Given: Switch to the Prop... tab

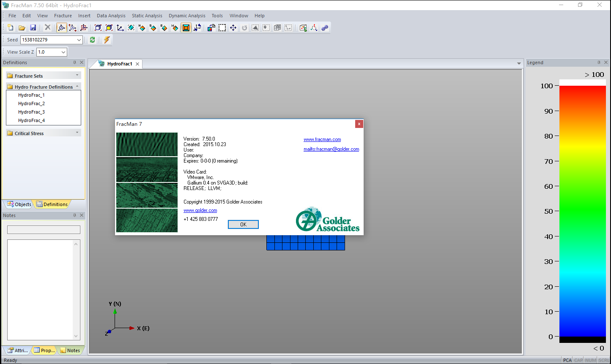Looking at the screenshot, I should click(x=44, y=350).
